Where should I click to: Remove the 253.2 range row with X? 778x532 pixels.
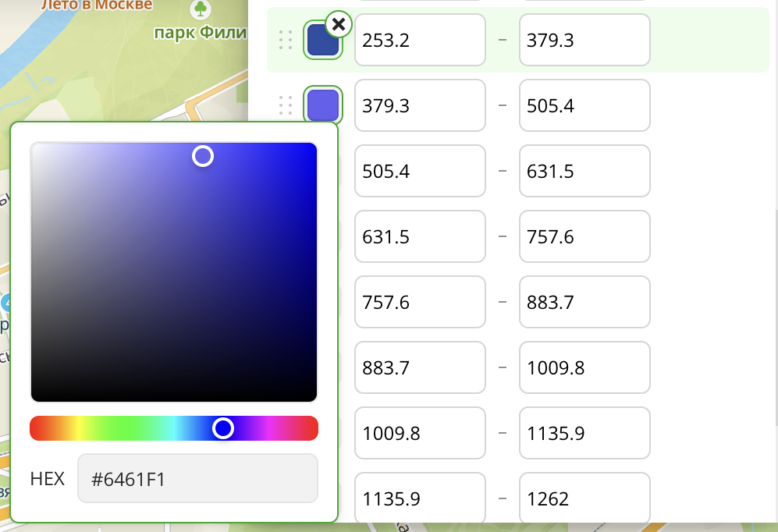338,24
